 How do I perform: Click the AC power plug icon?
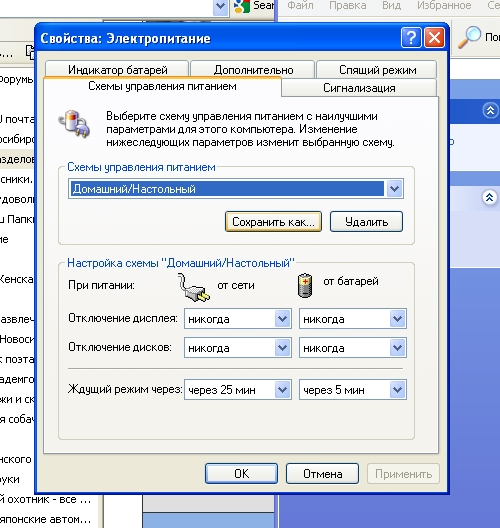click(194, 287)
